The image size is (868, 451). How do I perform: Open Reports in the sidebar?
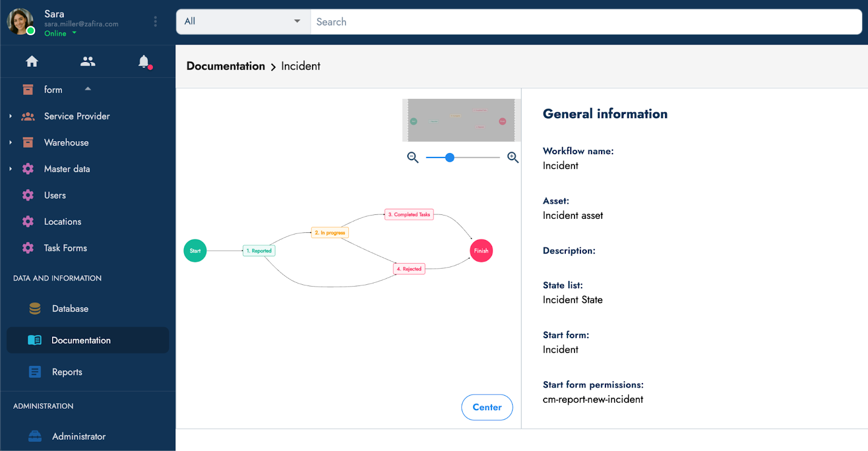coord(67,372)
